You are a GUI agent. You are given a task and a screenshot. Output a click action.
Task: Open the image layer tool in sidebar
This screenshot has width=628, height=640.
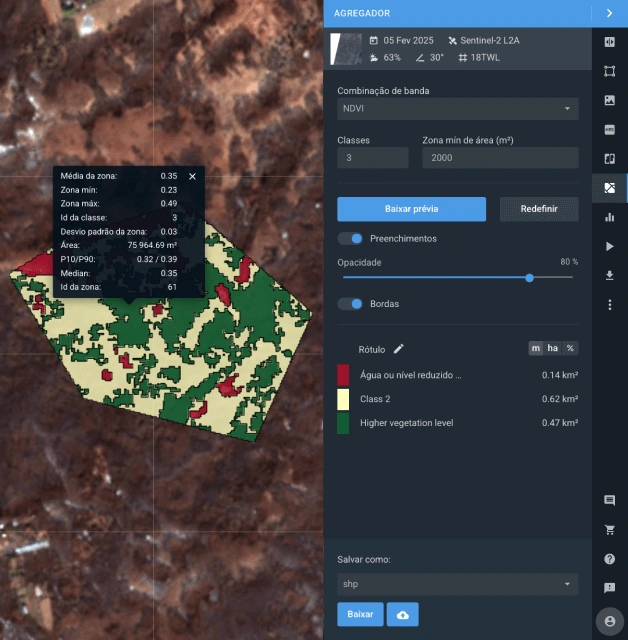(x=609, y=100)
